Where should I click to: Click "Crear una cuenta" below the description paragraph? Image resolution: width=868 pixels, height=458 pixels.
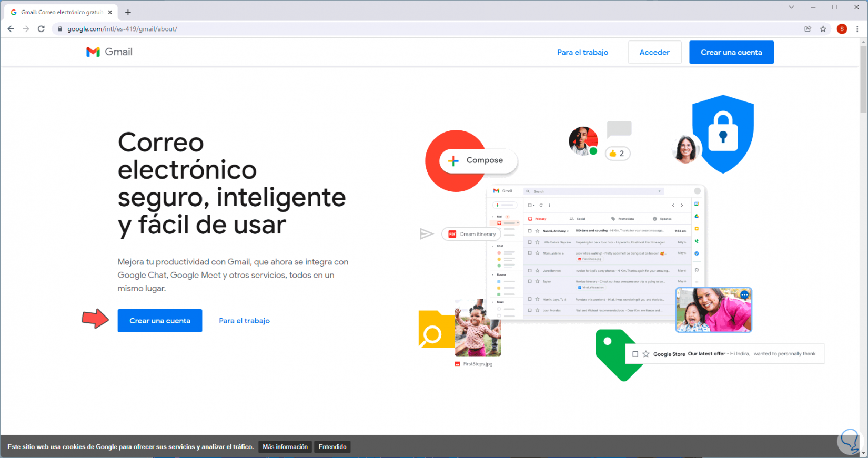coord(160,321)
